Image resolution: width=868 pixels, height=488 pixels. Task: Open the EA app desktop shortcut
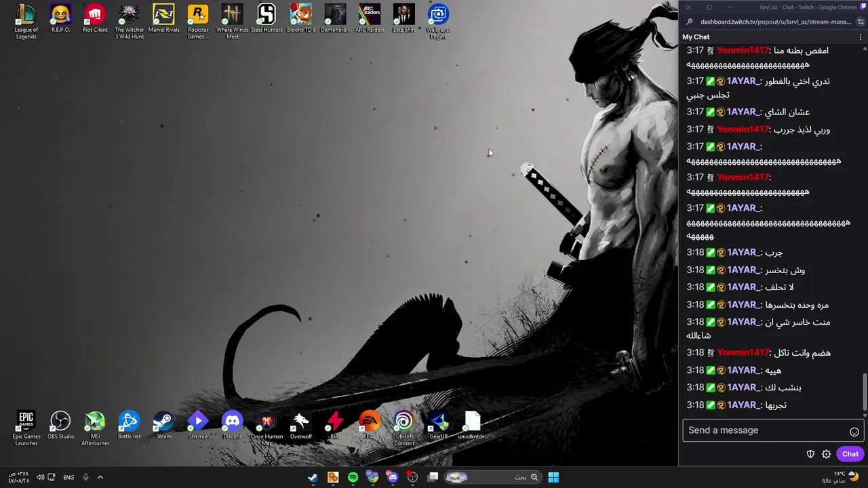(x=370, y=426)
